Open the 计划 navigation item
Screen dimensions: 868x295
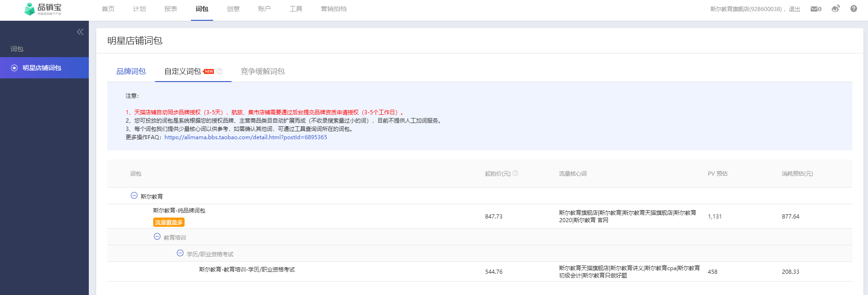(x=139, y=9)
